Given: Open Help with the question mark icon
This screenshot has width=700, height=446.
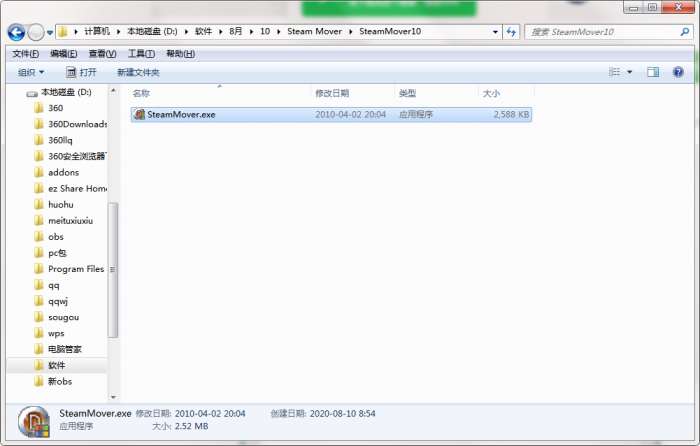Looking at the screenshot, I should click(678, 72).
